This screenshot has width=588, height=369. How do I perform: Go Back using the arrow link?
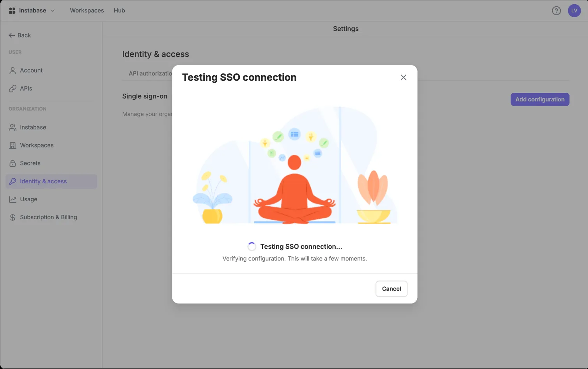point(19,35)
